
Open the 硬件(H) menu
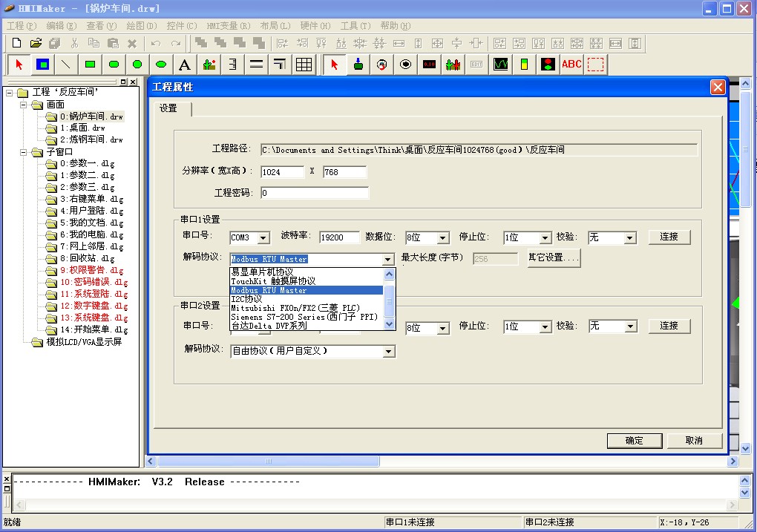[315, 25]
